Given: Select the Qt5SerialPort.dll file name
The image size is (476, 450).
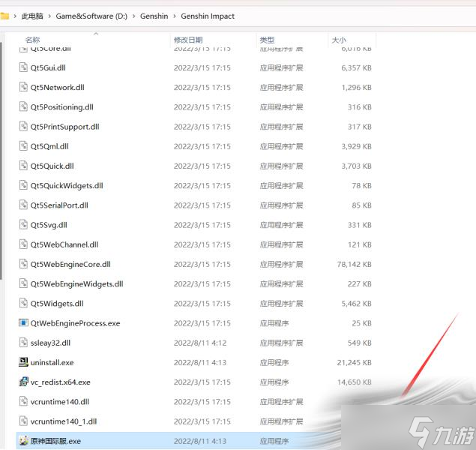Looking at the screenshot, I should pyautogui.click(x=59, y=205).
